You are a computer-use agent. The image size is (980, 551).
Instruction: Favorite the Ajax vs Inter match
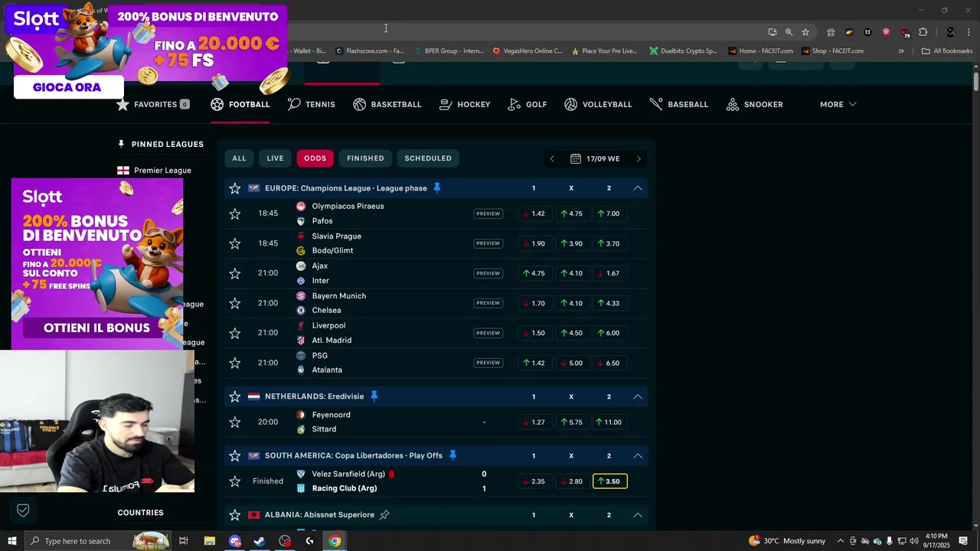235,273
